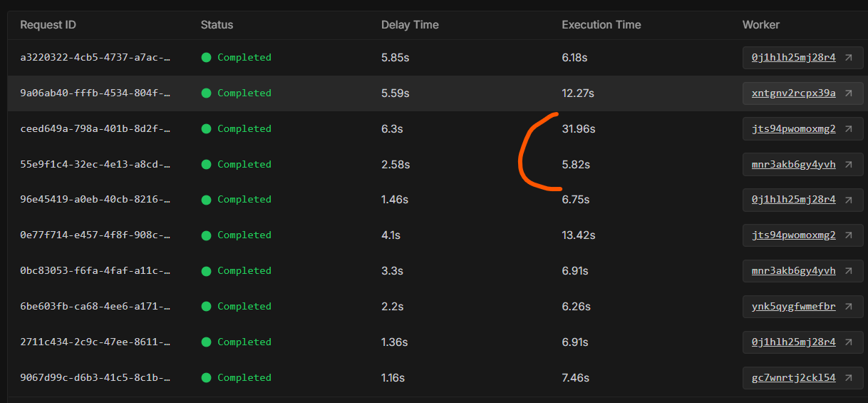Click the Request ID column header

(x=48, y=25)
